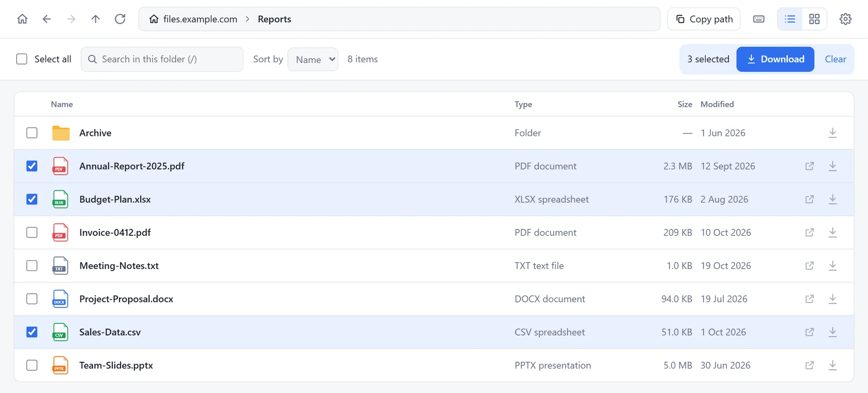868x393 pixels.
Task: Open the settings gear
Action: tap(845, 19)
